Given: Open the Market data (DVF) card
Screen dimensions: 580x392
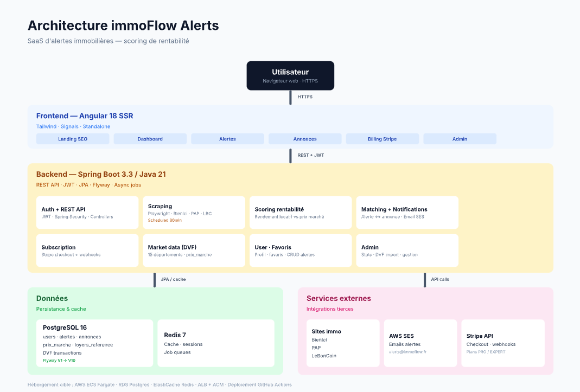Looking at the screenshot, I should 194,250.
